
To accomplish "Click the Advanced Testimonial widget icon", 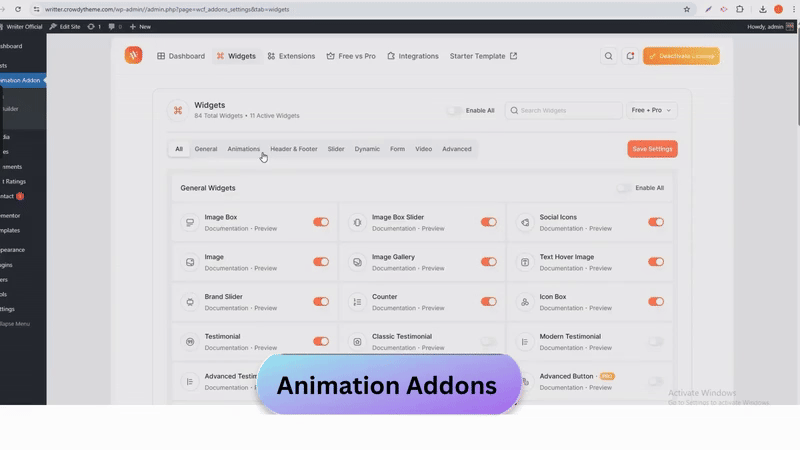I will click(190, 382).
